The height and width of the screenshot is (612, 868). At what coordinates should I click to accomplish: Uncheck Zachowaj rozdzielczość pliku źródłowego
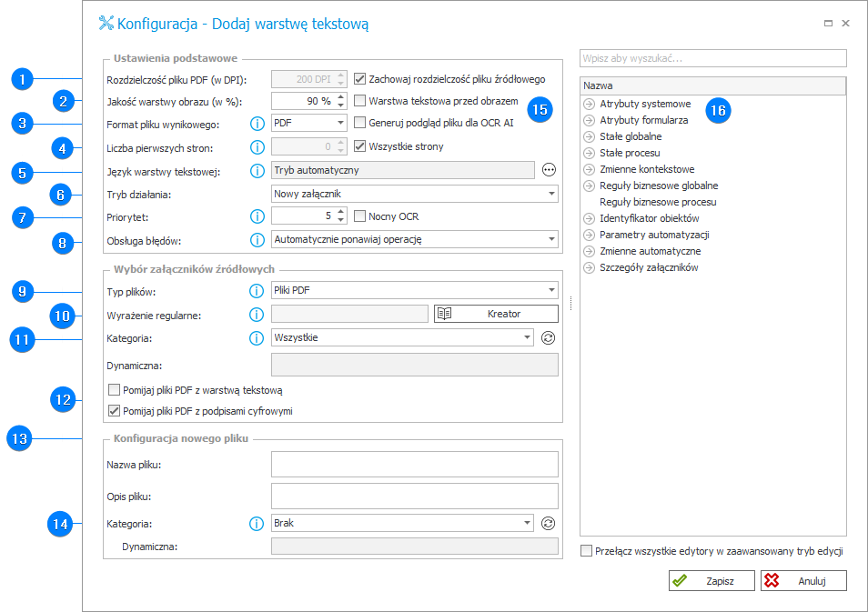(x=360, y=79)
